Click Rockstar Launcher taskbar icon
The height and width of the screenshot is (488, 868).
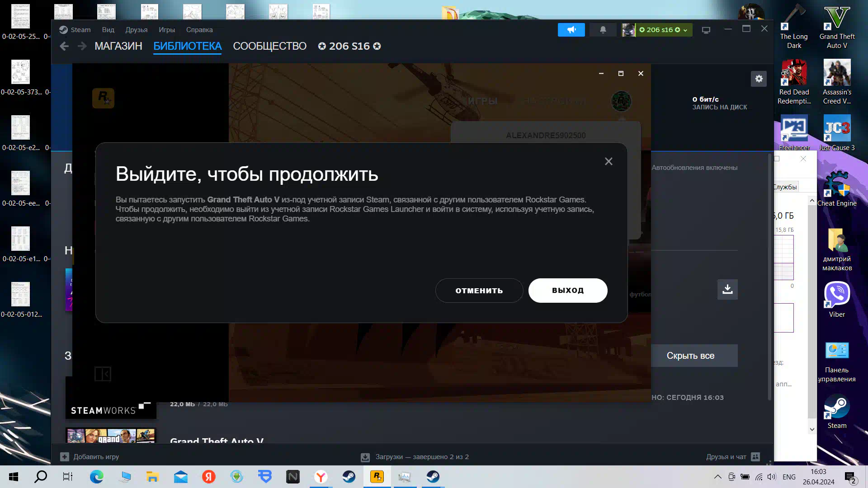click(377, 477)
